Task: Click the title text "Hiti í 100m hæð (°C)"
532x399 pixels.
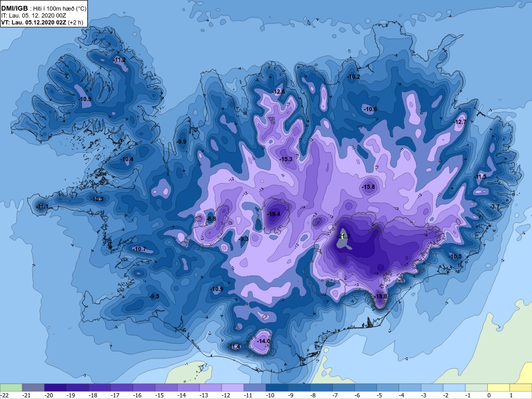Action: point(60,9)
